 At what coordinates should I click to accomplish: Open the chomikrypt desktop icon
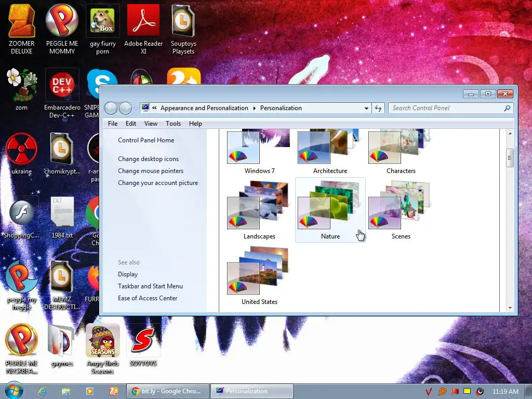point(62,153)
